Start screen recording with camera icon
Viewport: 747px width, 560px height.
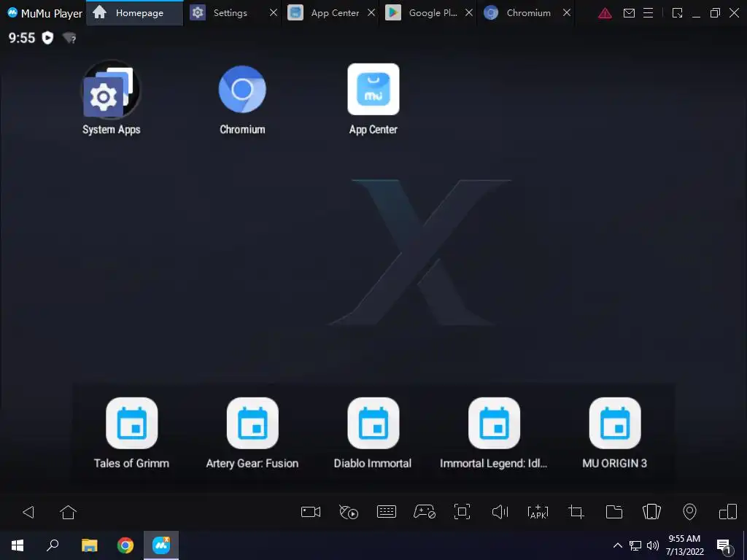(311, 512)
